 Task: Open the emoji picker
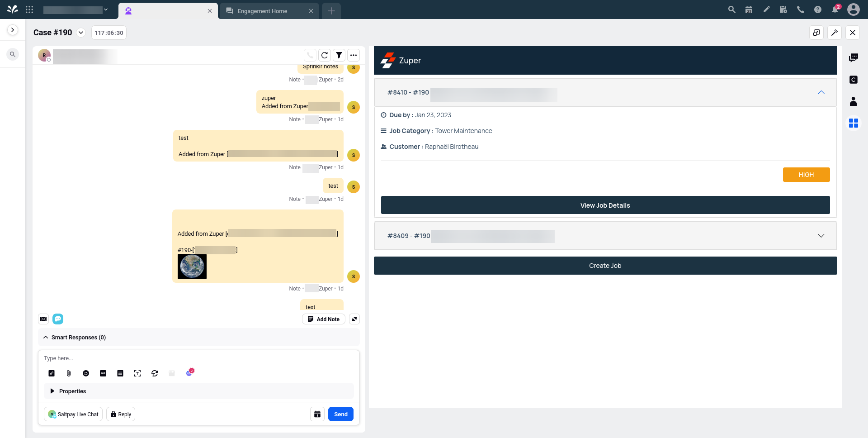tap(86, 373)
